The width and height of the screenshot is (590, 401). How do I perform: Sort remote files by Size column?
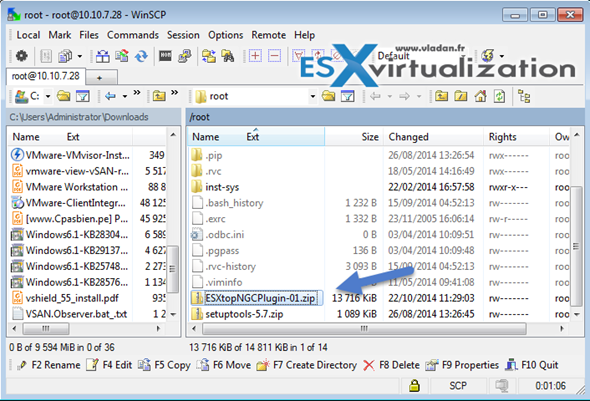point(354,137)
